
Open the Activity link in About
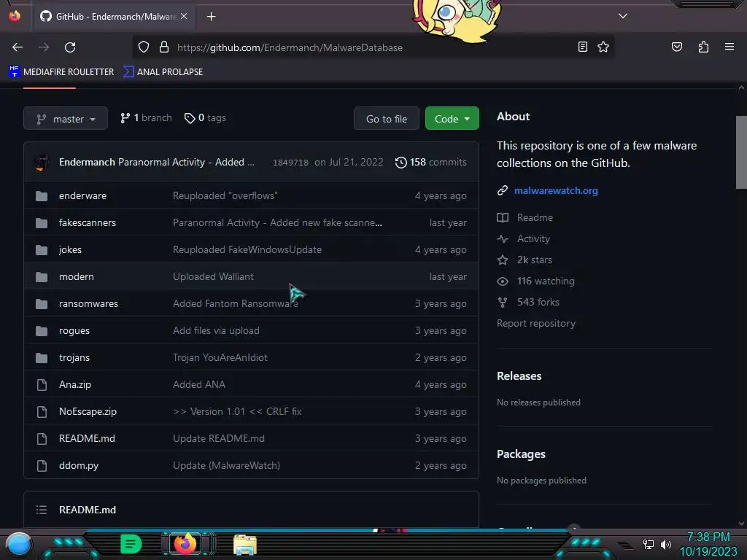[533, 238]
